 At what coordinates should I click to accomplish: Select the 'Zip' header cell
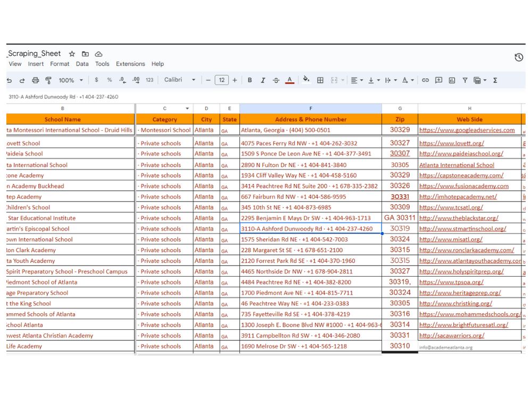tap(400, 119)
